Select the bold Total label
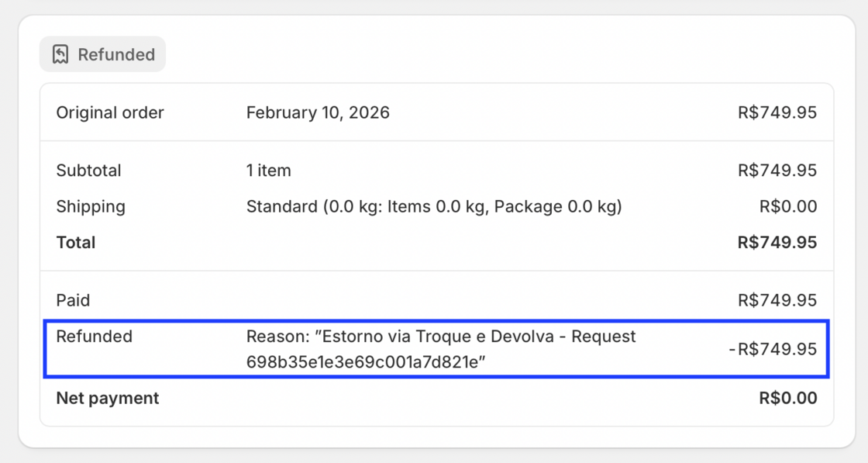 point(76,242)
